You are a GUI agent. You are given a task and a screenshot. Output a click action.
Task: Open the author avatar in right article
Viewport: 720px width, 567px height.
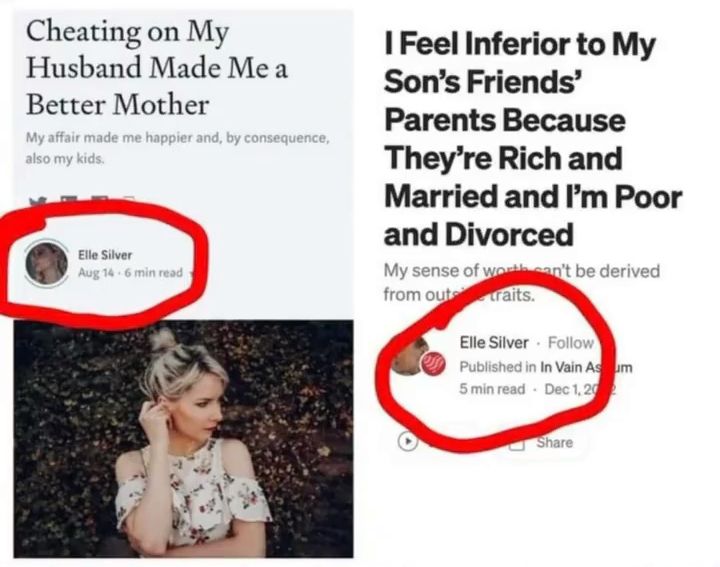408,355
